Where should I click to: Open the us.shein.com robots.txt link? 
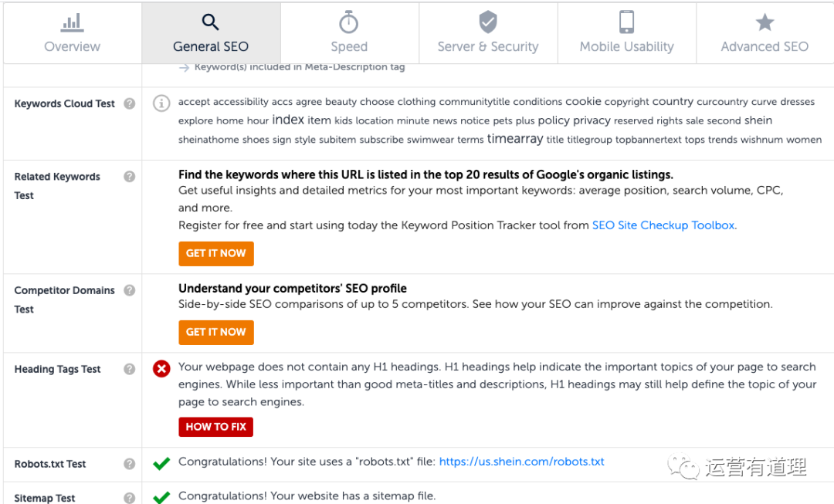tap(521, 462)
